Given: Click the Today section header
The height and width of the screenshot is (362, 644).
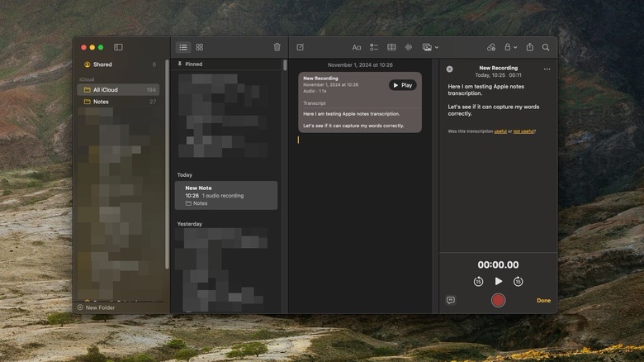Looking at the screenshot, I should (x=184, y=175).
